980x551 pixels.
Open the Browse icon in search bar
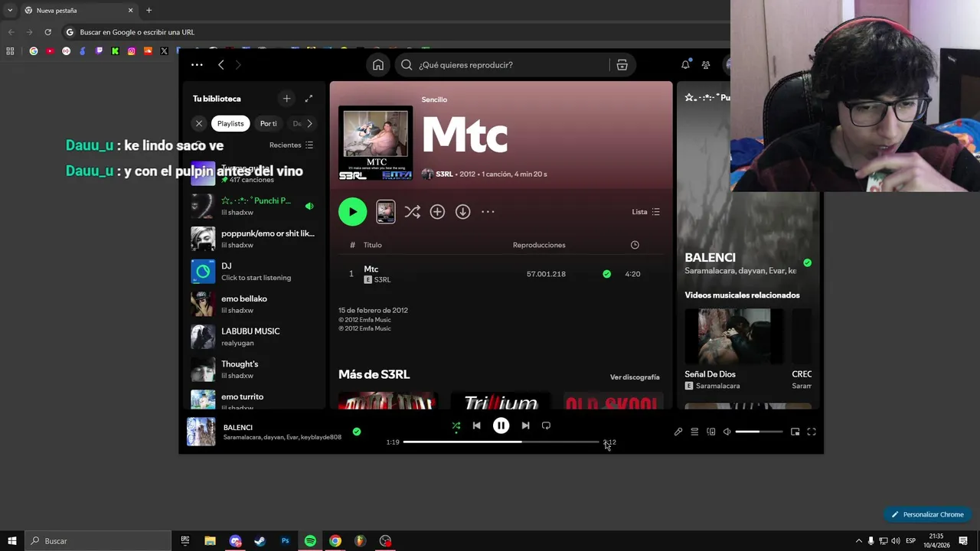622,65
